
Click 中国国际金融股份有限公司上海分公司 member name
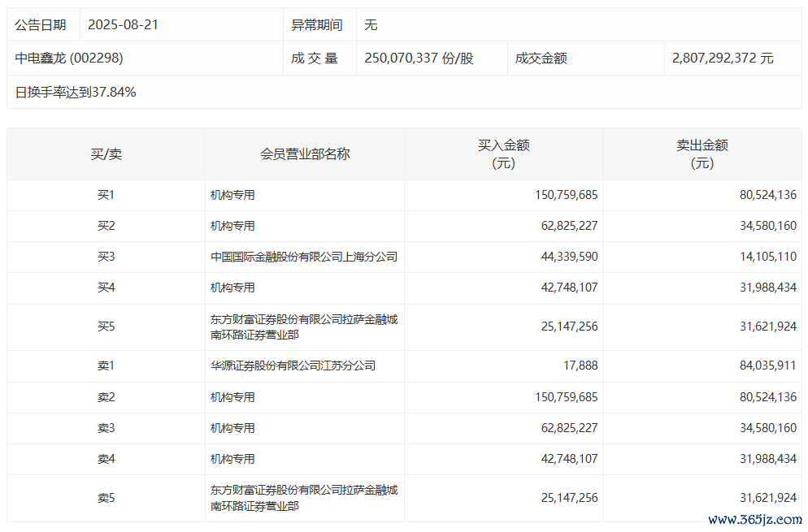point(304,257)
